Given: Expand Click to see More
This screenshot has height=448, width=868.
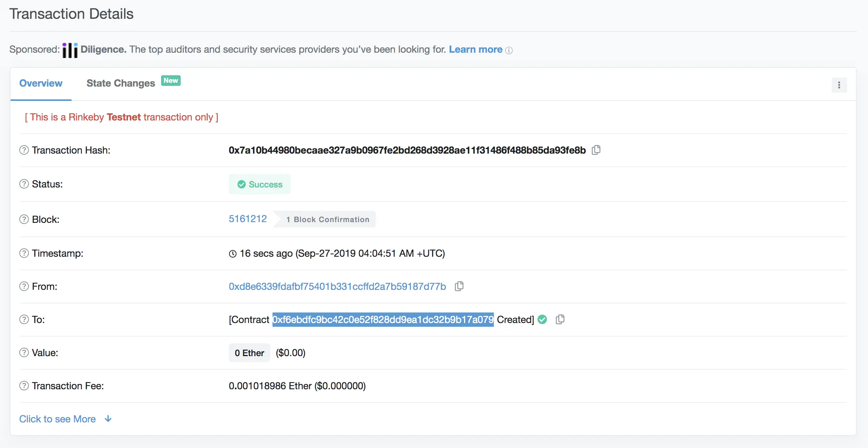Looking at the screenshot, I should point(58,419).
